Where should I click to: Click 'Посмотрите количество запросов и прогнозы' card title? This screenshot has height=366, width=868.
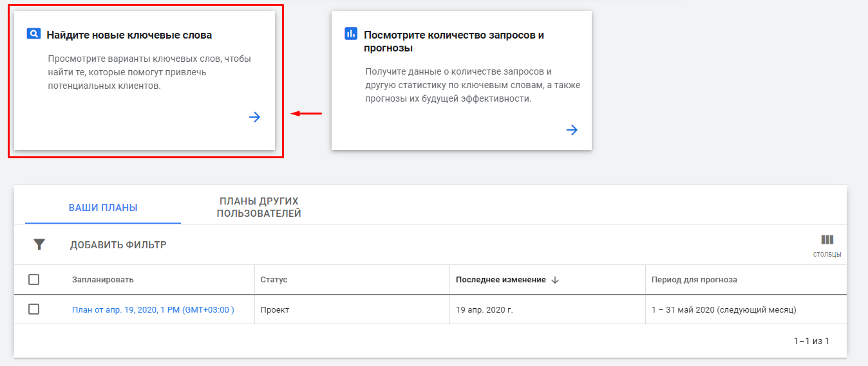point(454,41)
